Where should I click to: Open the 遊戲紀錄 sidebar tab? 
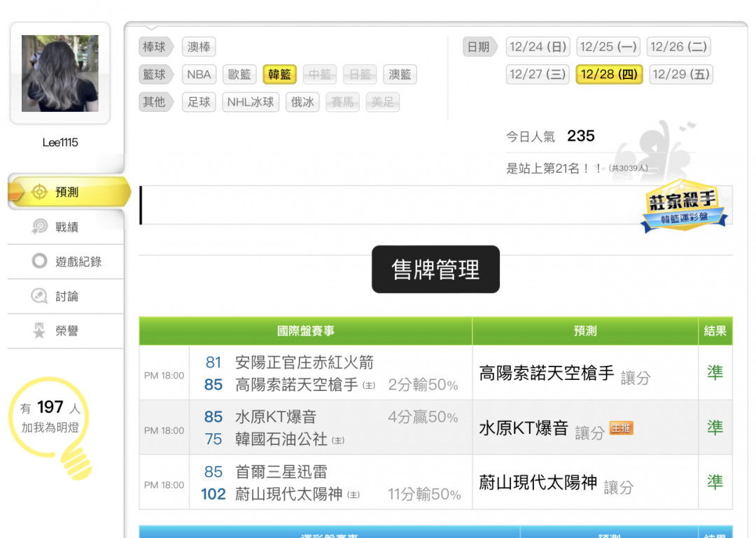coord(66,261)
